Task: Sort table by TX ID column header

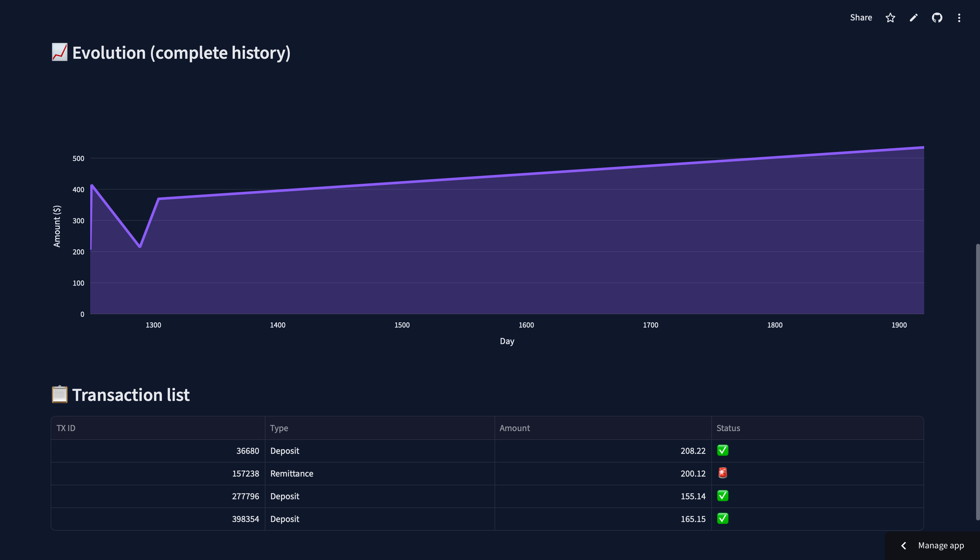Action: [66, 428]
